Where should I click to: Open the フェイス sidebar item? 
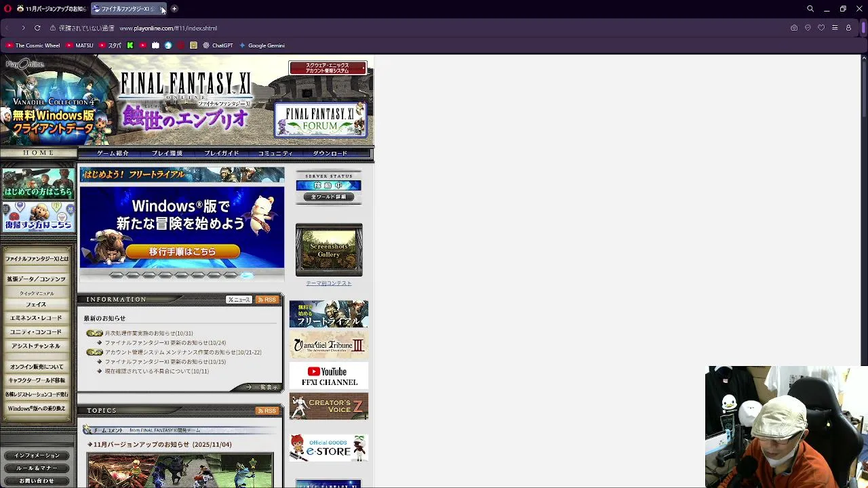pyautogui.click(x=36, y=304)
